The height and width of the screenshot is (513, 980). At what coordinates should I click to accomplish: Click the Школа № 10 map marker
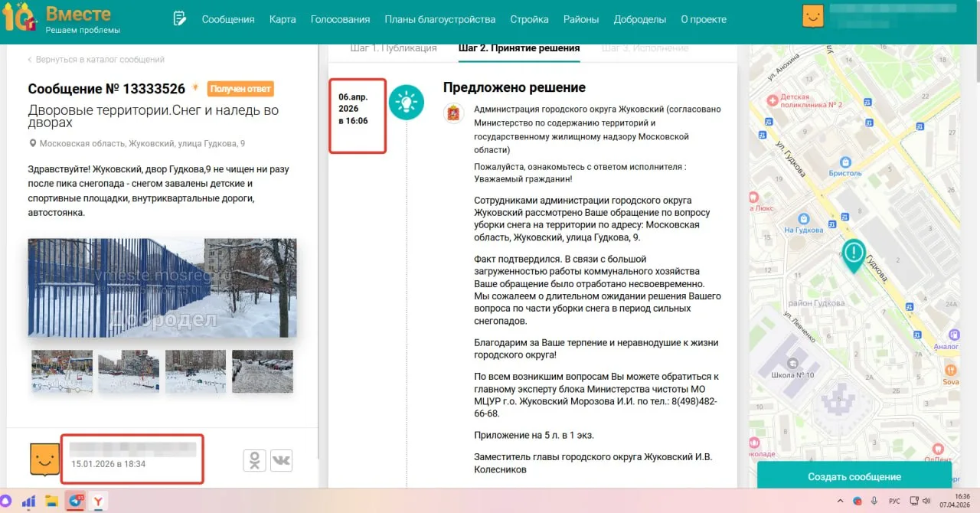click(x=791, y=363)
